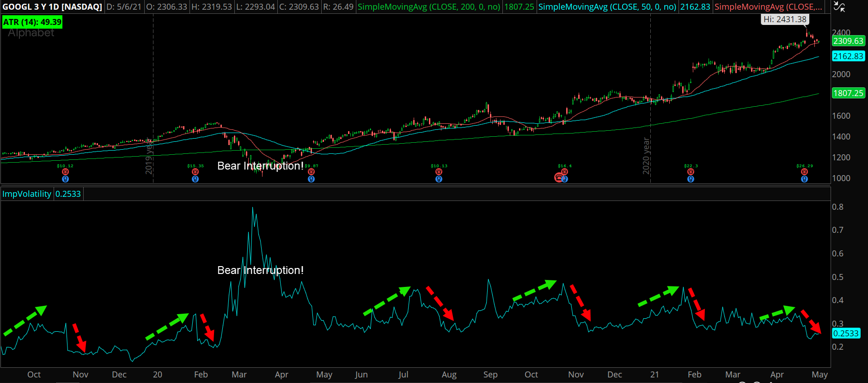Click blue lightbulb icon under $22.3 earnings
Image resolution: width=868 pixels, height=383 pixels.
point(691,179)
